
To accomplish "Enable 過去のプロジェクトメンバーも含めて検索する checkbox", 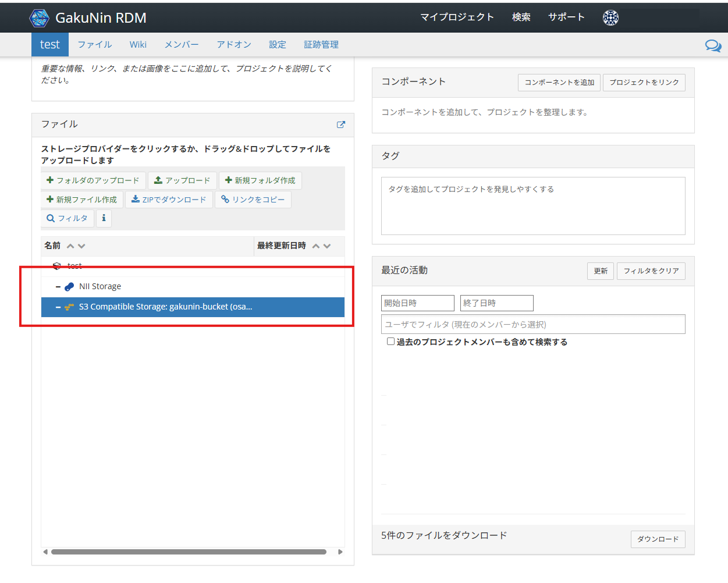I will point(390,342).
